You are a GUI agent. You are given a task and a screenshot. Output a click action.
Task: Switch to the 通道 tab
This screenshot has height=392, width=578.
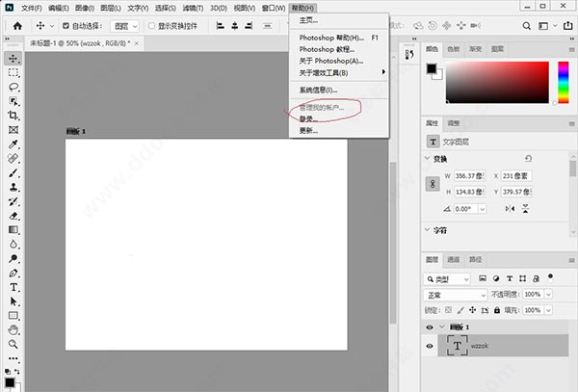point(454,260)
